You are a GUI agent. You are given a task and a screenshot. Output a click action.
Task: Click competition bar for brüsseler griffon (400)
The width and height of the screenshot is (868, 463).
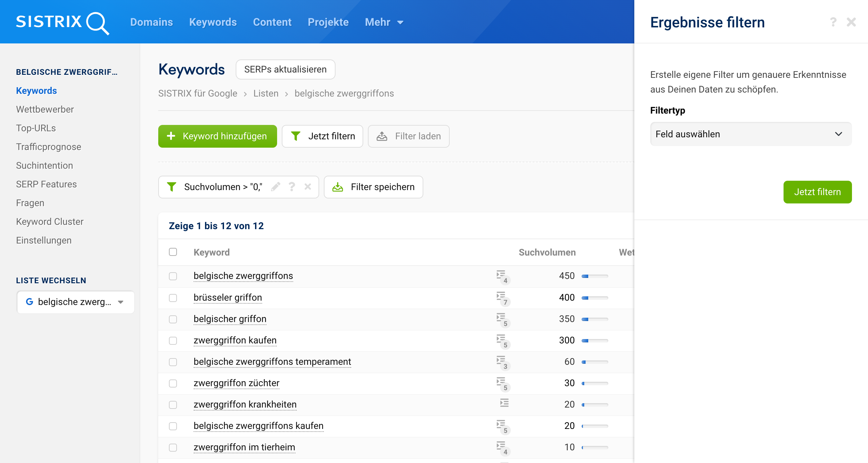pos(595,298)
